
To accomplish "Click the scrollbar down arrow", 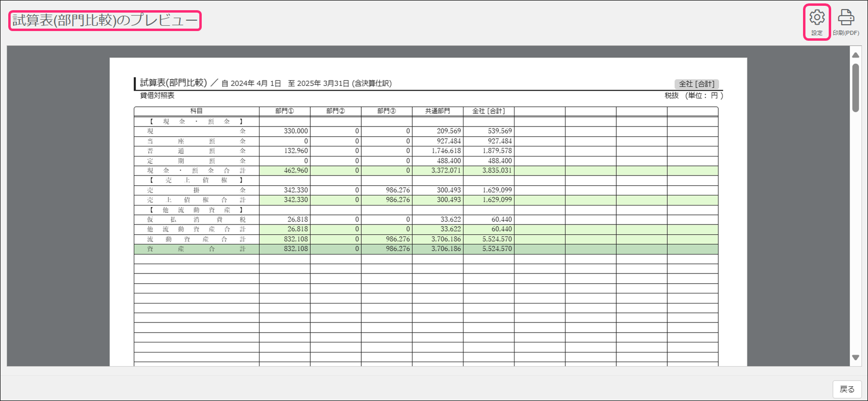I will (855, 357).
